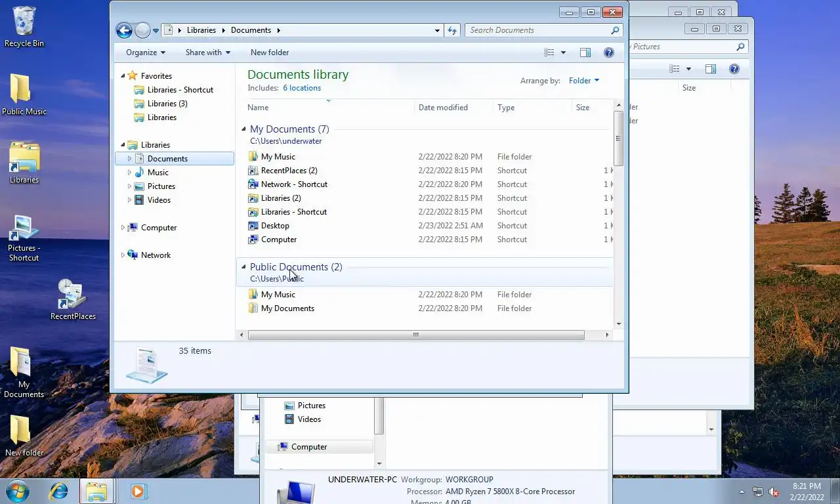Open the view options dropdown arrow
840x504 pixels.
(563, 52)
